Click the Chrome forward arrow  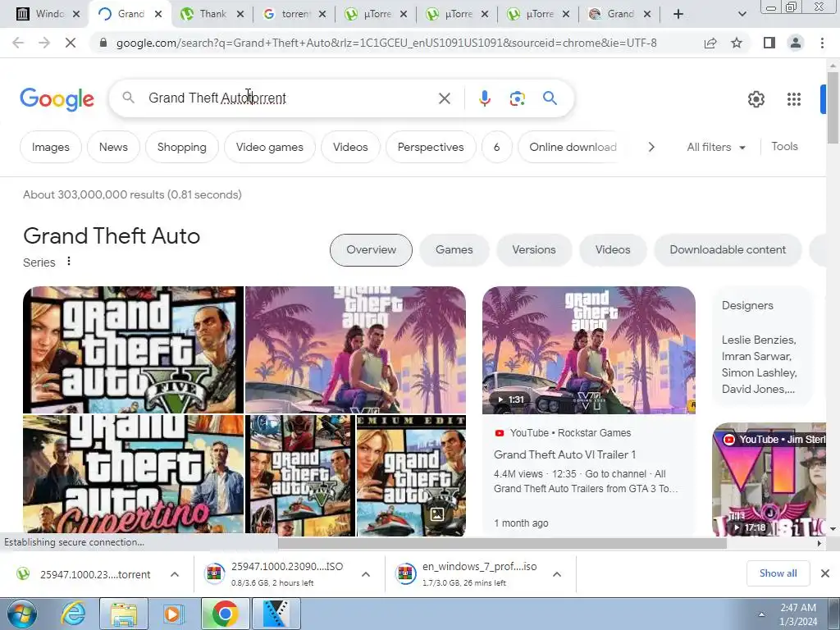coord(44,43)
